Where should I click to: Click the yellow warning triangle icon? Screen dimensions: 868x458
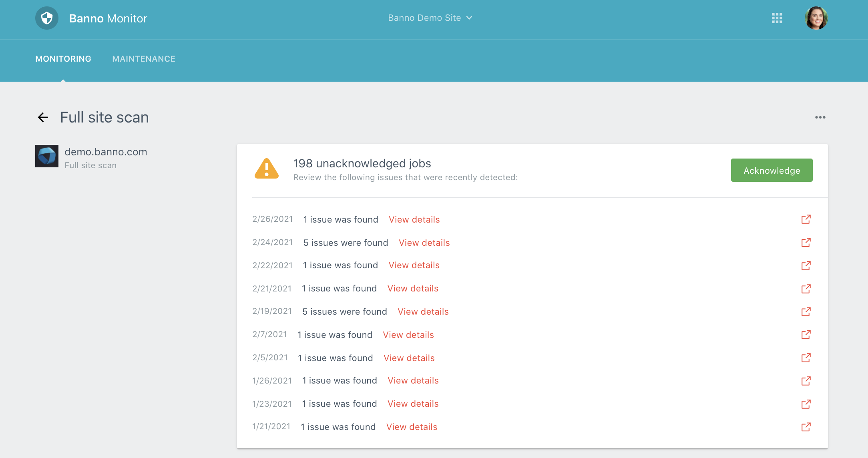tap(267, 169)
